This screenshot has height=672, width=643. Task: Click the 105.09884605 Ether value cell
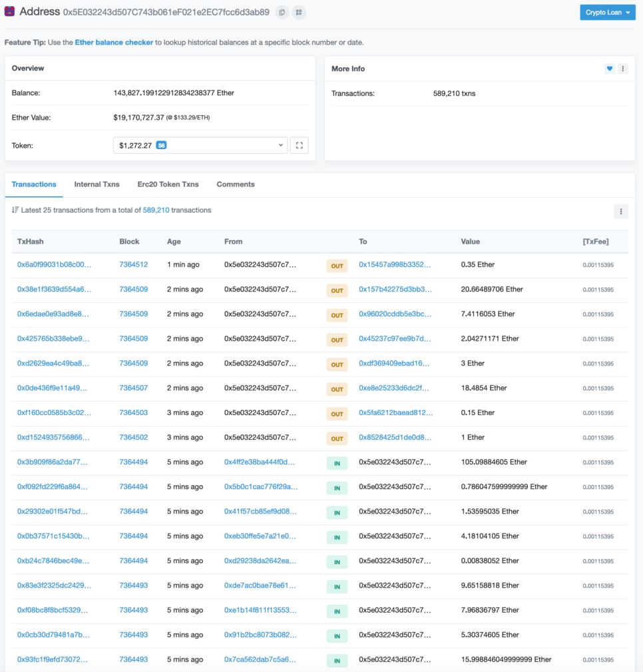[494, 462]
